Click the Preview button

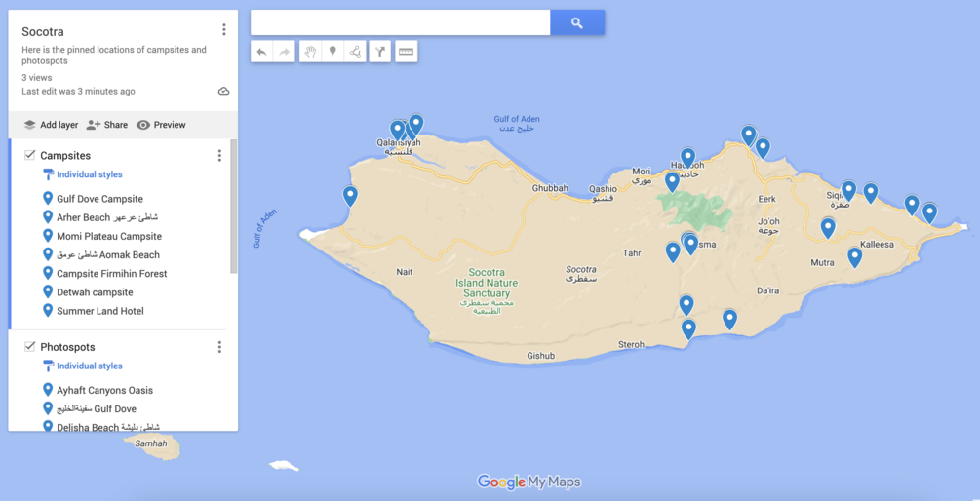click(161, 125)
